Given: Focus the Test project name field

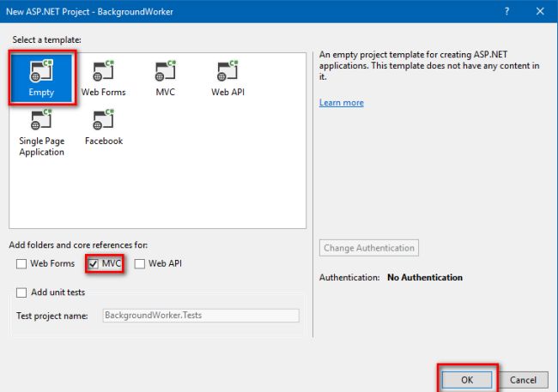Looking at the screenshot, I should (201, 316).
